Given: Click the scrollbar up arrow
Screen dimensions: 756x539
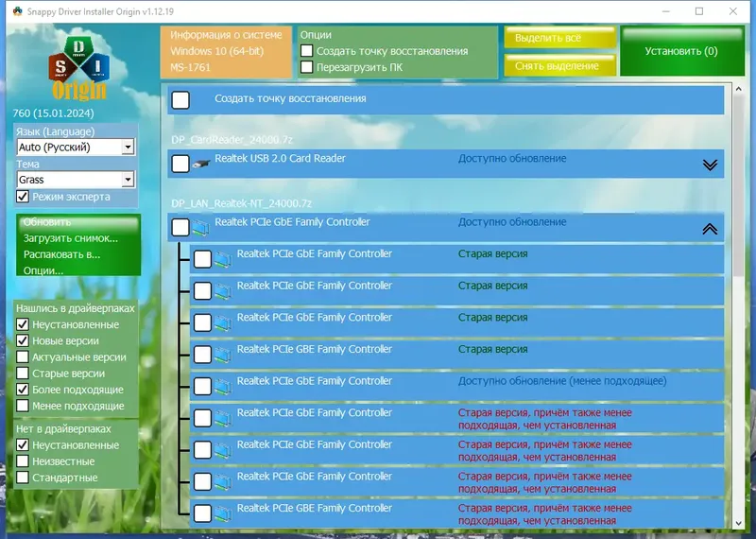Looking at the screenshot, I should coord(738,89).
